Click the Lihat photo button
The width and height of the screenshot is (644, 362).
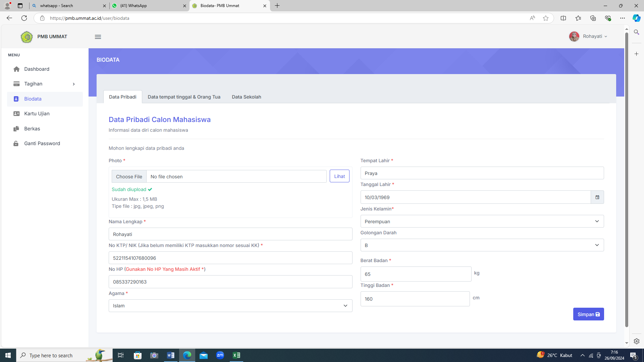pos(339,176)
